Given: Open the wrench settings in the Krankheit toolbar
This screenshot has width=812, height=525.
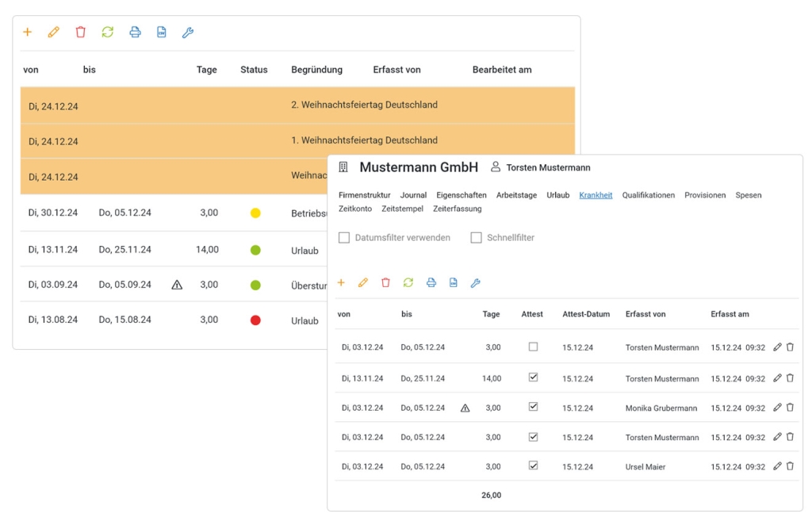Looking at the screenshot, I should [476, 282].
